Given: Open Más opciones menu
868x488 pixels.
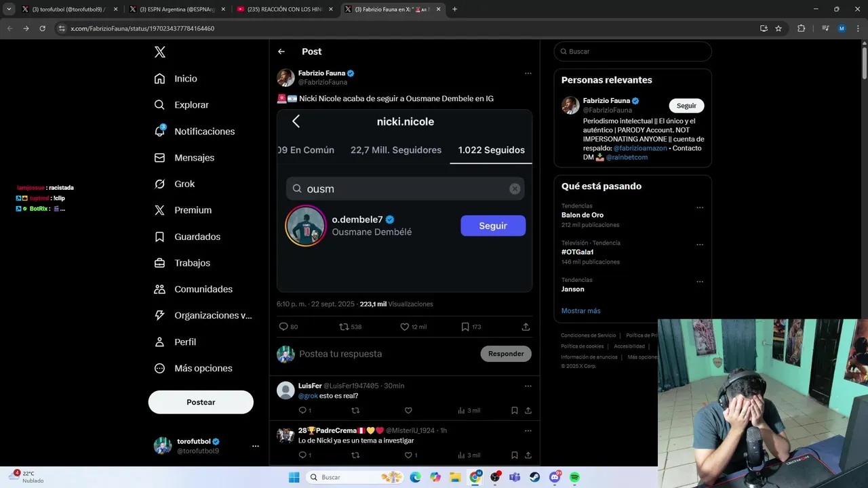Looking at the screenshot, I should coord(193,368).
